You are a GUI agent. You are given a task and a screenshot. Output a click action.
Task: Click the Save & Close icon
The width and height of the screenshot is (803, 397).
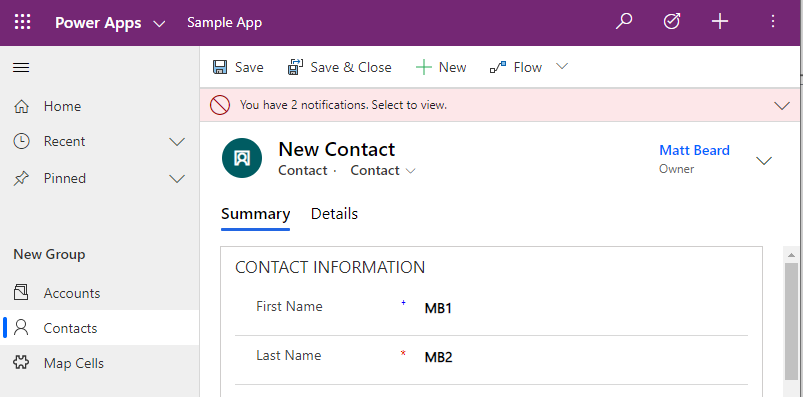295,67
